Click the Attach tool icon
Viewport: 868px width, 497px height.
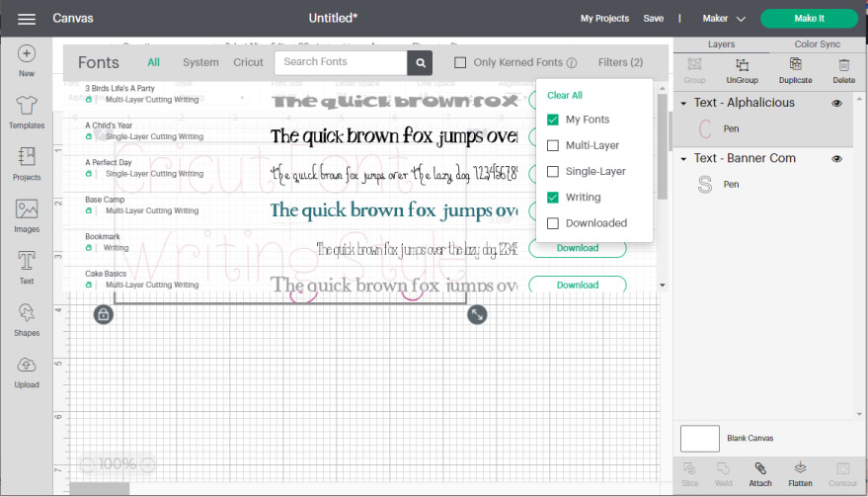759,468
